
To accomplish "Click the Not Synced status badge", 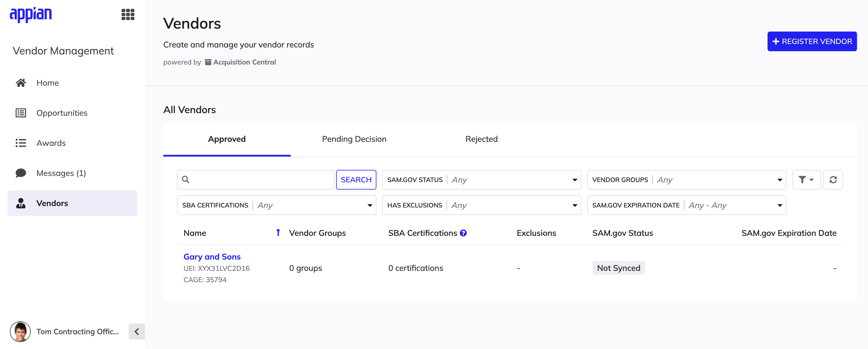I will [618, 268].
